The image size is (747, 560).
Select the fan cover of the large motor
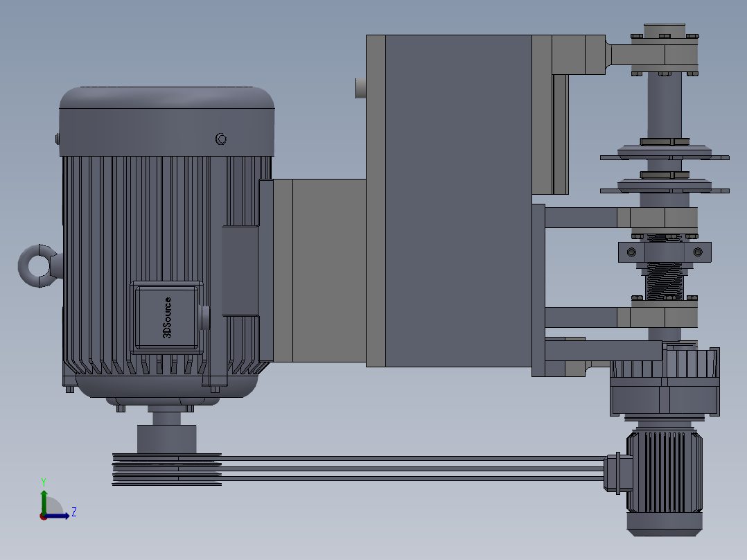[x=167, y=121]
